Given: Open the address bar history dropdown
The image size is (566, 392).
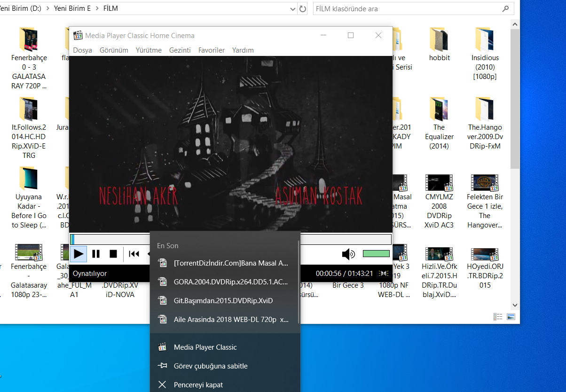Looking at the screenshot, I should click(293, 8).
